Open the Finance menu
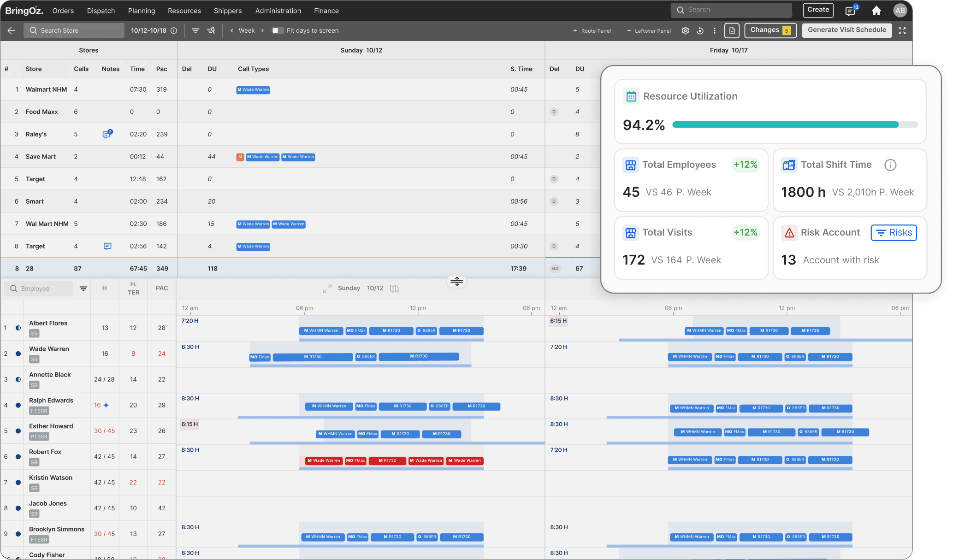 click(326, 11)
